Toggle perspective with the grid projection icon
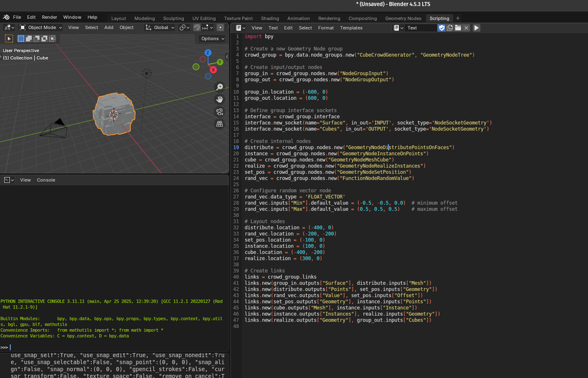The width and height of the screenshot is (588, 378). pyautogui.click(x=219, y=123)
